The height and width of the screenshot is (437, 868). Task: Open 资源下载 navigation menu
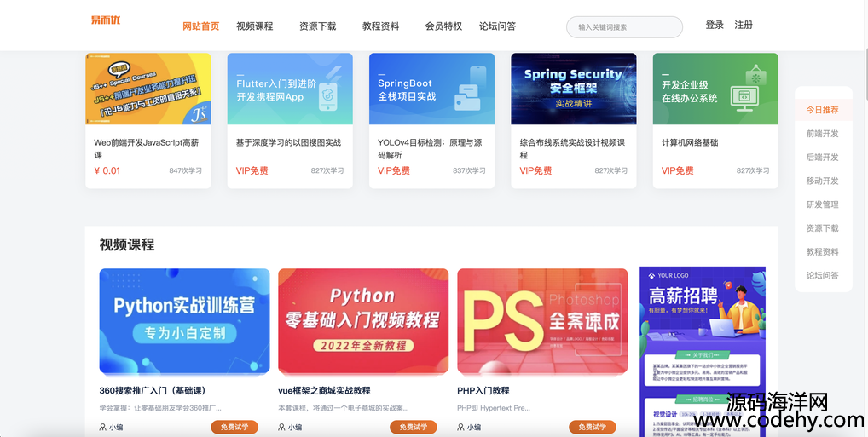318,26
